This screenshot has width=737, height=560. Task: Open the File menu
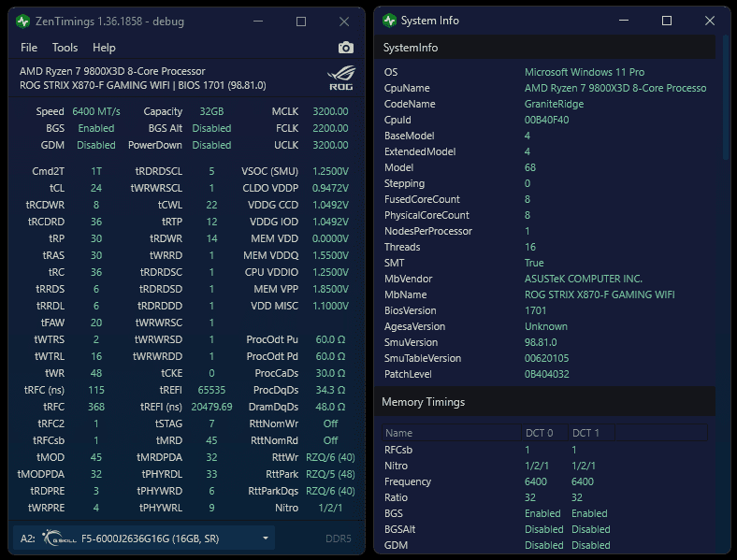pos(29,48)
